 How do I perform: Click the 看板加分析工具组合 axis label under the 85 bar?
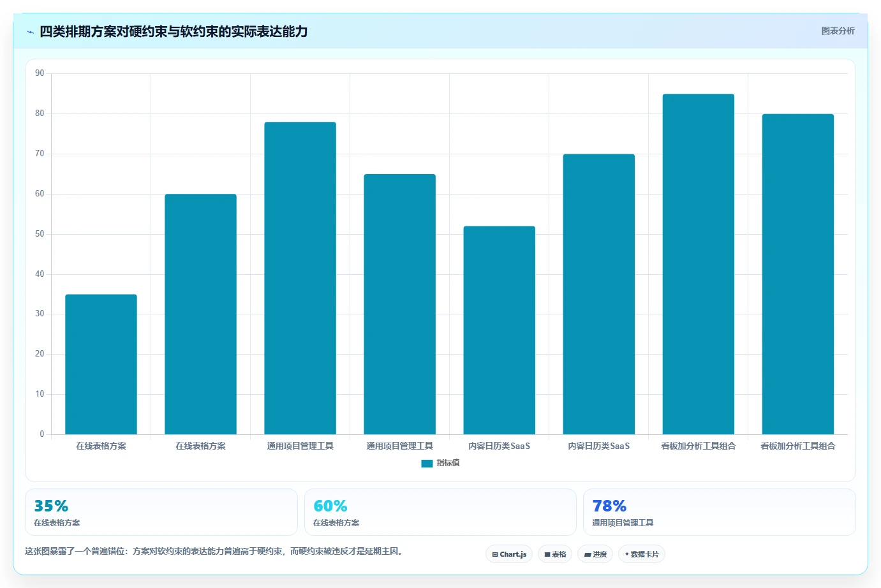point(698,446)
